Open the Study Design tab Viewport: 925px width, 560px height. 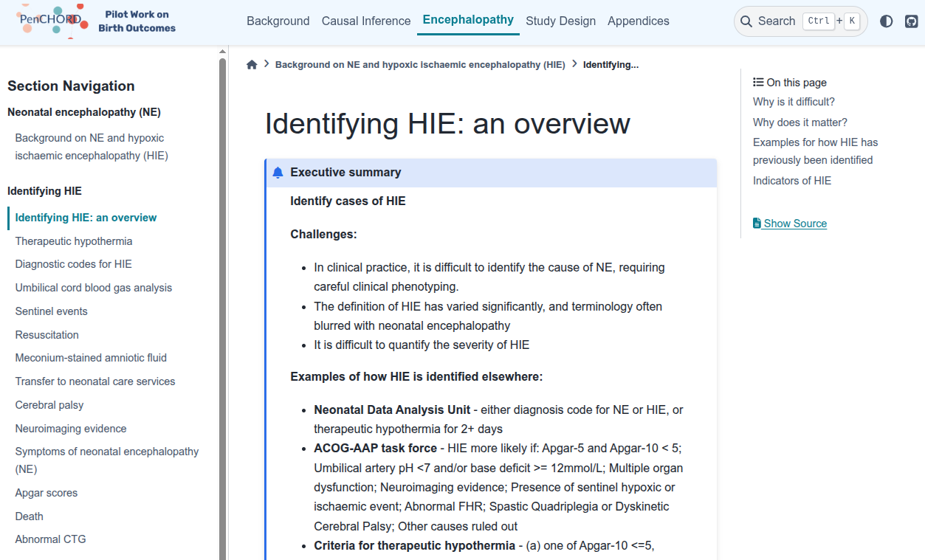point(560,21)
